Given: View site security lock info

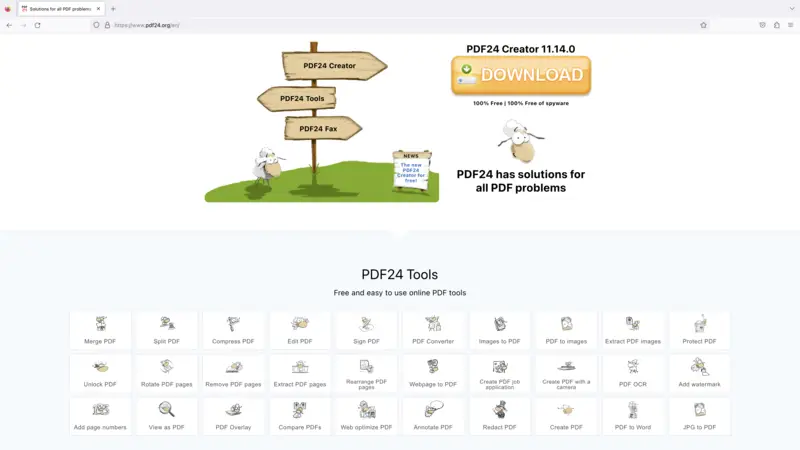Looking at the screenshot, I should point(107,25).
